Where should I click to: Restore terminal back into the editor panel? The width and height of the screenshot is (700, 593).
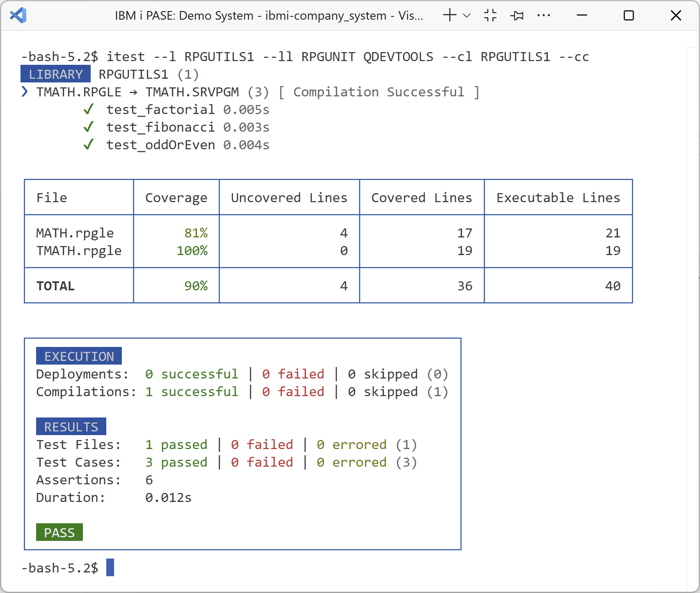tap(490, 15)
